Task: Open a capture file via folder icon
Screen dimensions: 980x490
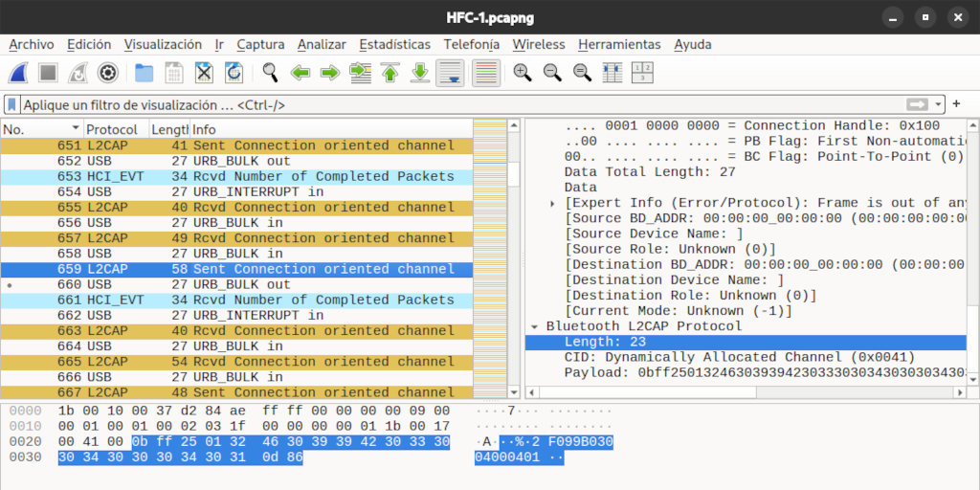Action: (145, 73)
